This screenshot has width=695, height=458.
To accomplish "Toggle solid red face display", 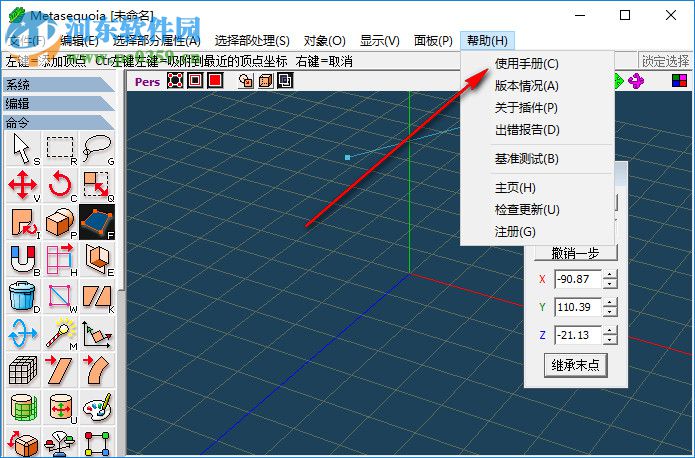I will [x=215, y=80].
